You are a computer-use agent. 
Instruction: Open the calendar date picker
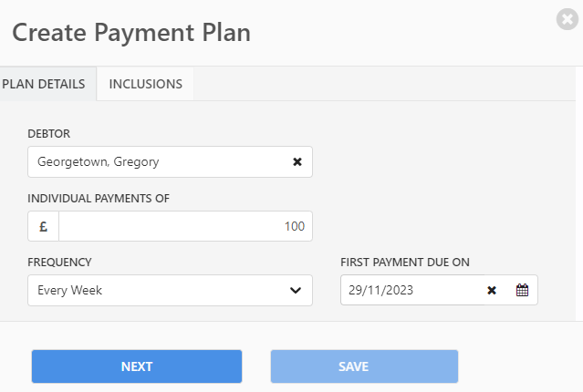tap(522, 290)
